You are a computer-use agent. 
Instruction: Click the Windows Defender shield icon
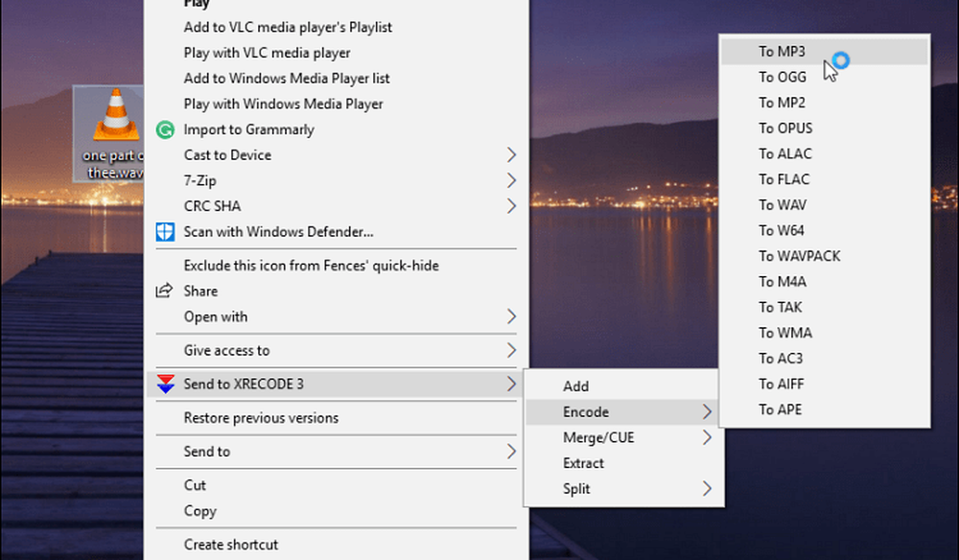pyautogui.click(x=165, y=232)
